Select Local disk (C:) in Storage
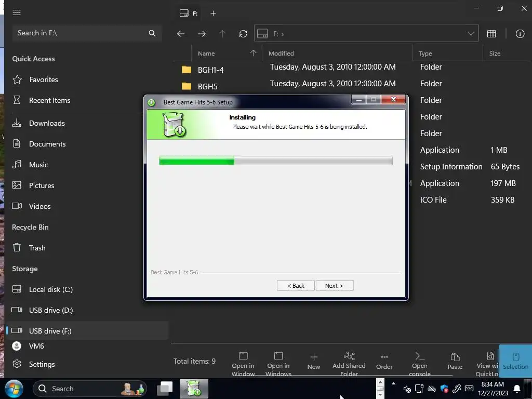 [50, 289]
